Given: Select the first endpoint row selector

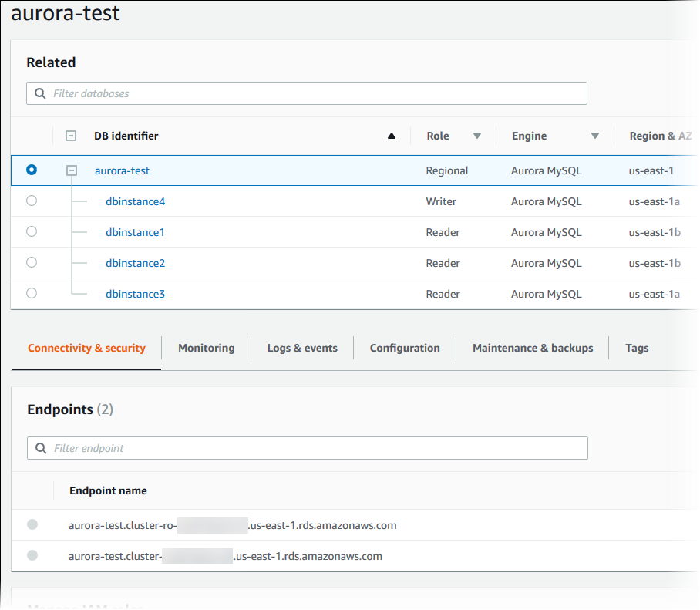Looking at the screenshot, I should click(32, 524).
